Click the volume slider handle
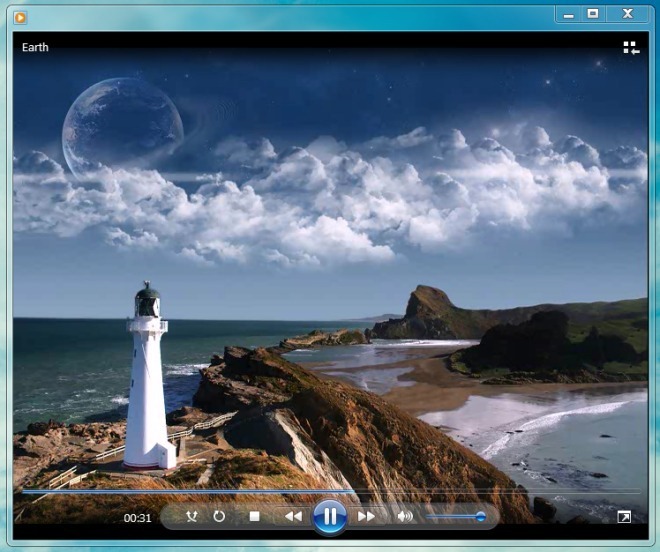Screen dimensions: 660x552 480,517
